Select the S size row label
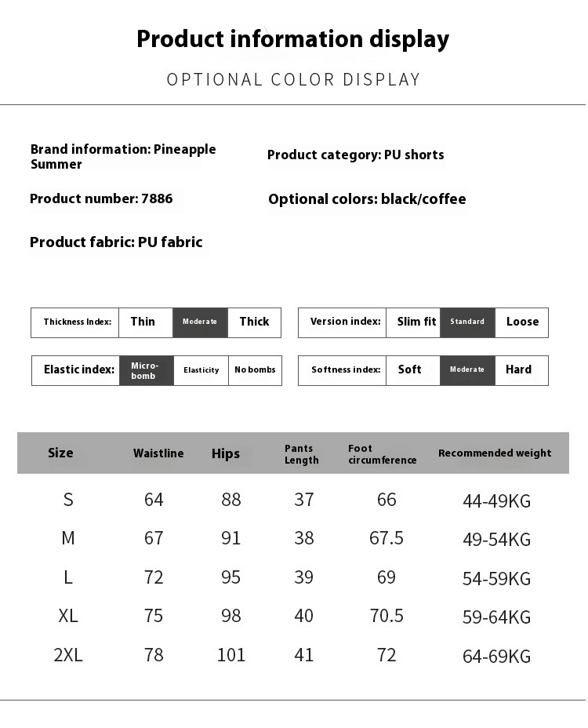The width and height of the screenshot is (588, 728). tap(68, 500)
